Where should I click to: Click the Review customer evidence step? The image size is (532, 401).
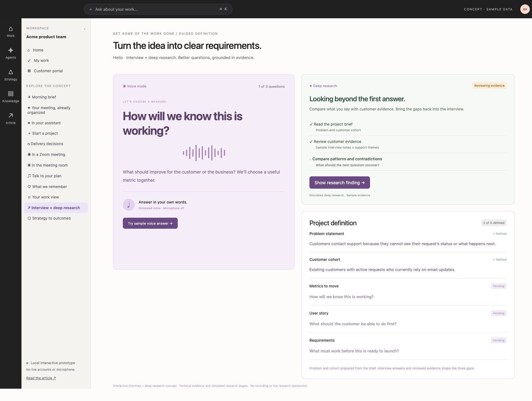(x=408, y=144)
